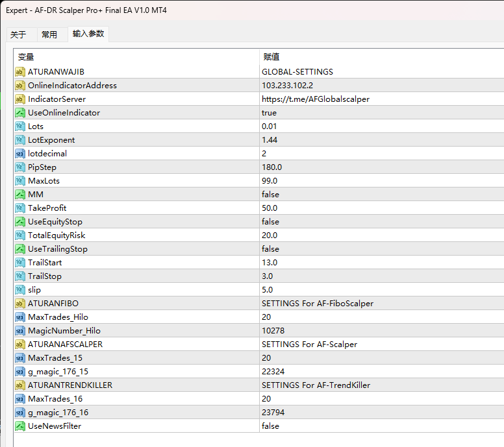
Task: Click the decimal icon next to TrailStart
Action: [x=20, y=262]
